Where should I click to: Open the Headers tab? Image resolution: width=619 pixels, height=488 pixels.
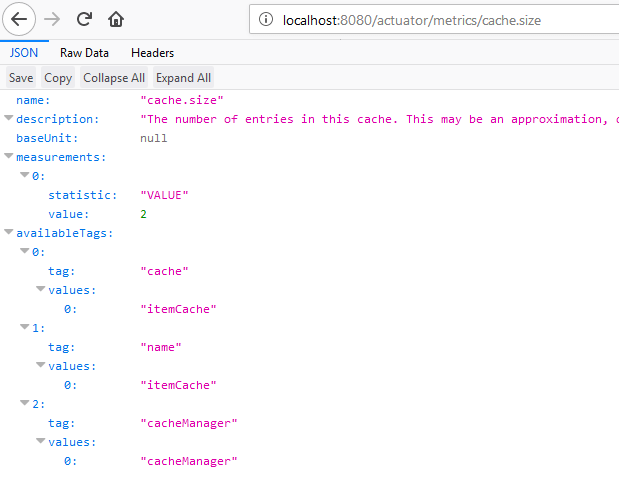(152, 53)
